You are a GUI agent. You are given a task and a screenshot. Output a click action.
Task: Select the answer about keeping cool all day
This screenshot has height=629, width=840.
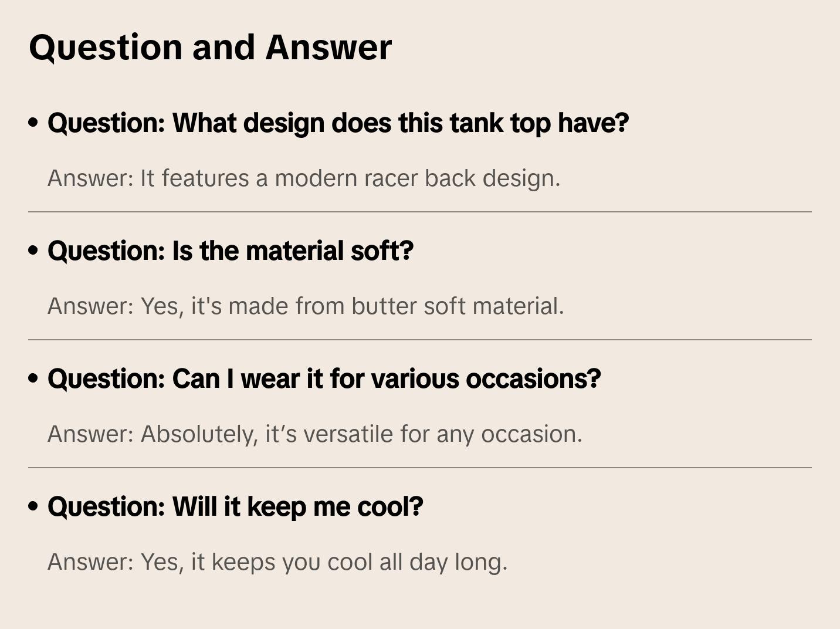[277, 562]
